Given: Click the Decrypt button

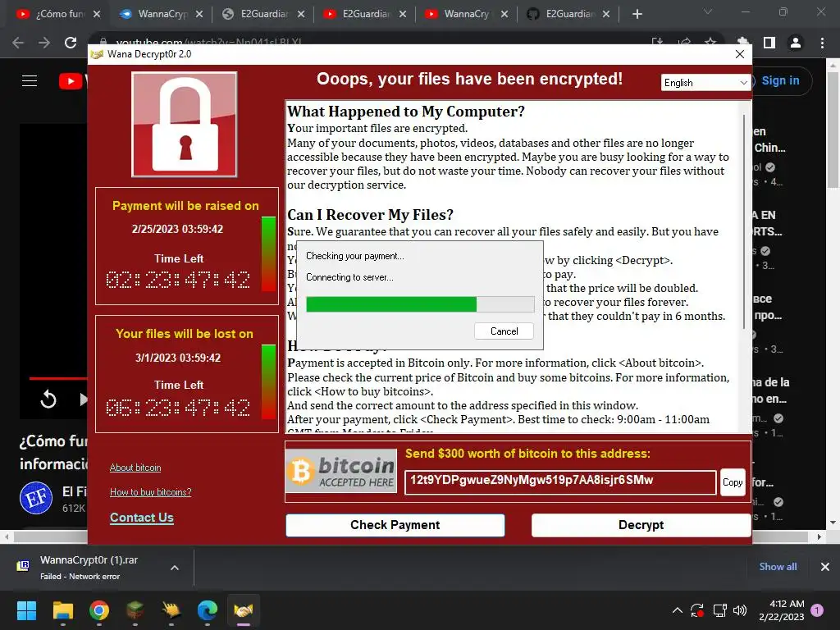Looking at the screenshot, I should click(641, 525).
